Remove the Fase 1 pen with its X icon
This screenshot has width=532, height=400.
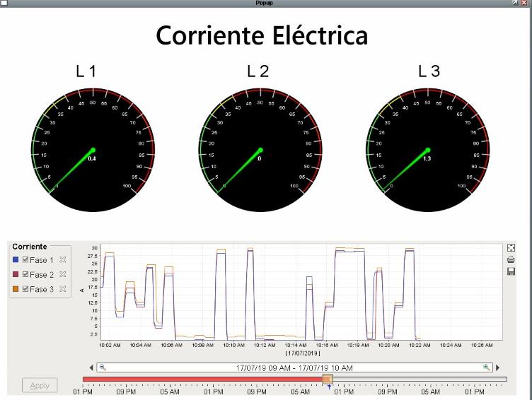[x=62, y=261]
